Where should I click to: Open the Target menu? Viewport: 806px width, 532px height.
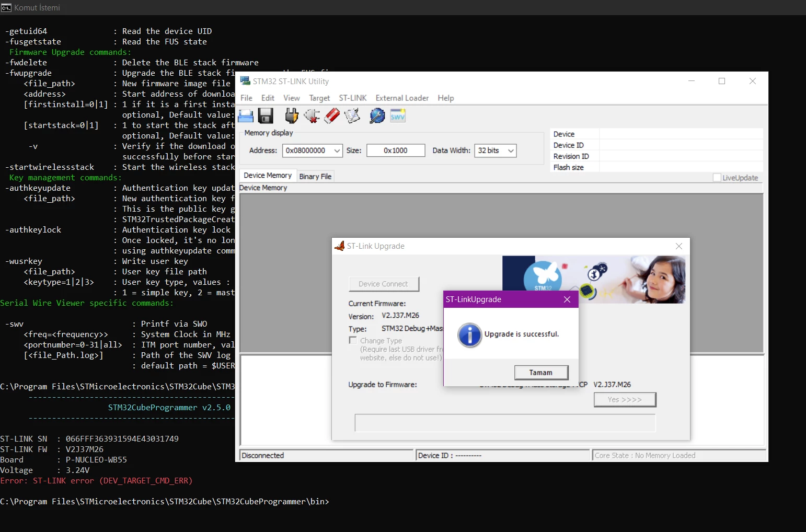pos(319,98)
